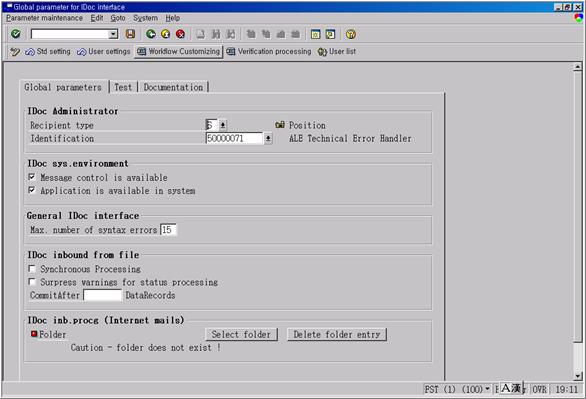
Task: Open the User list icon button
Action: click(x=337, y=52)
